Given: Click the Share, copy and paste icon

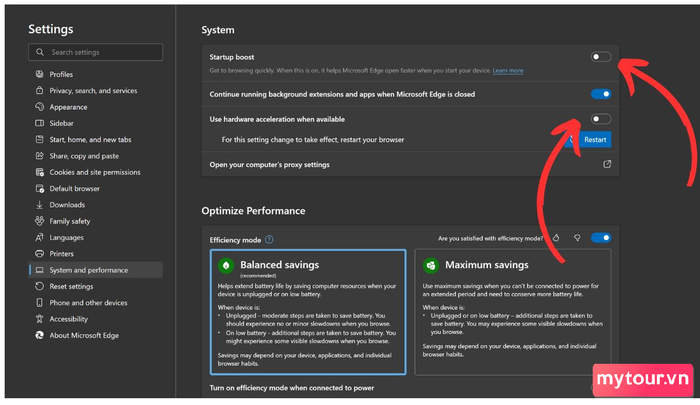Looking at the screenshot, I should (39, 156).
